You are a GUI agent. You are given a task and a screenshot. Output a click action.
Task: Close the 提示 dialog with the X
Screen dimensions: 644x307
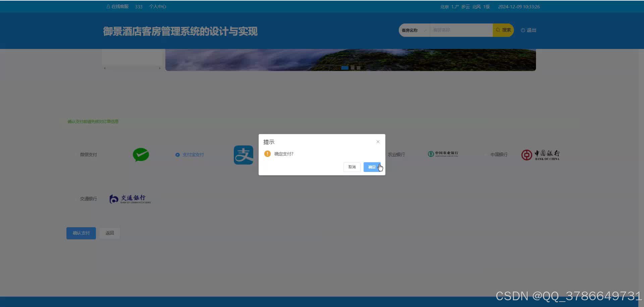(378, 142)
